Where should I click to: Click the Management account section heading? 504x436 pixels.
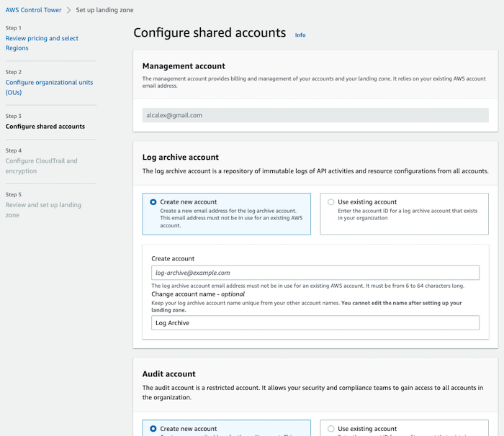pos(184,66)
